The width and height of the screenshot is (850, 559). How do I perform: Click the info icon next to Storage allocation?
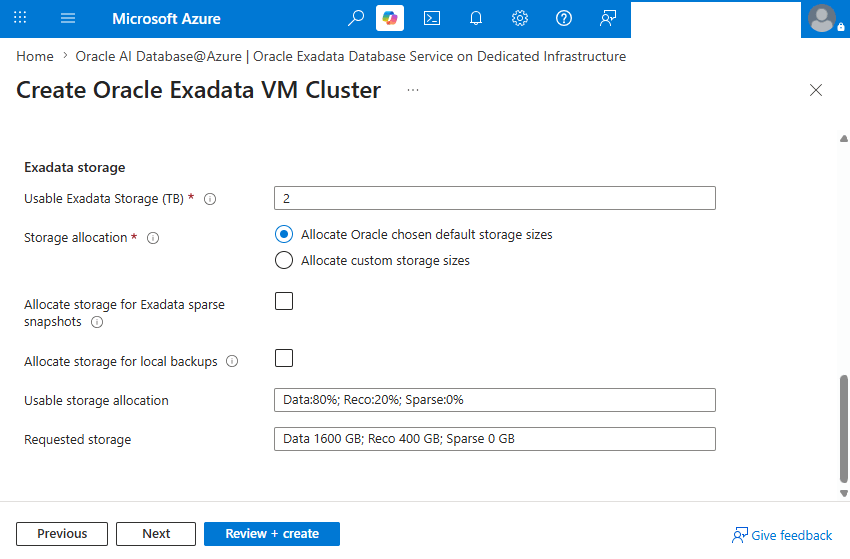coord(153,238)
